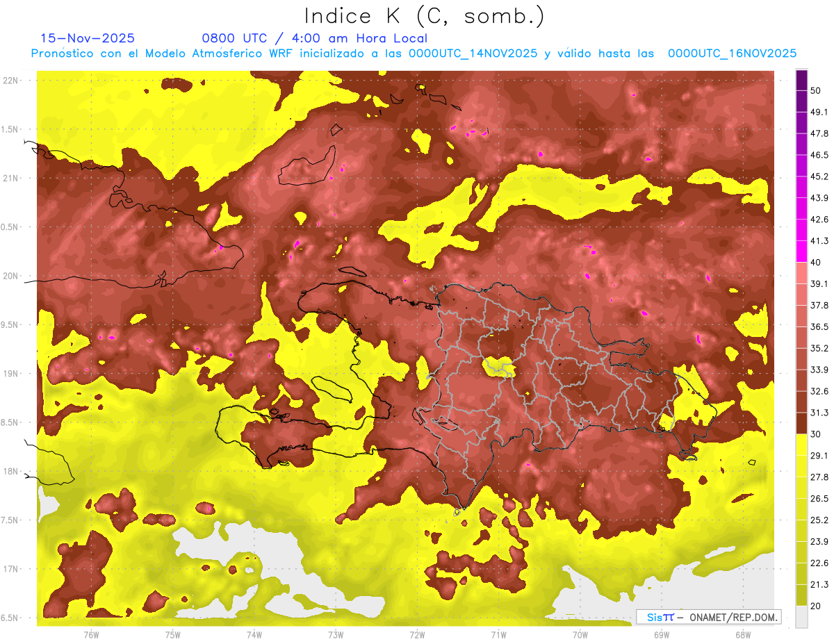
Task: Click the legend value "41.3"
Action: (x=819, y=241)
